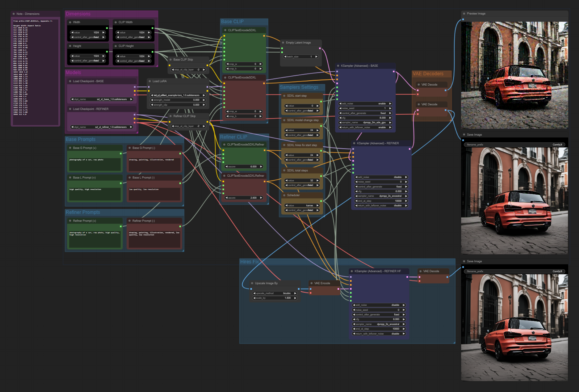The height and width of the screenshot is (392, 579).
Task: Select the Hires Fix group title
Action: coord(250,262)
